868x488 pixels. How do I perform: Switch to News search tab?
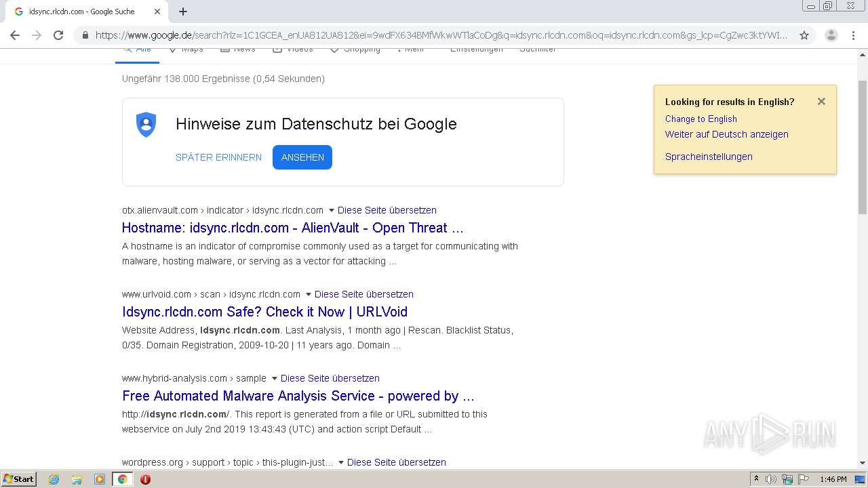coord(237,51)
